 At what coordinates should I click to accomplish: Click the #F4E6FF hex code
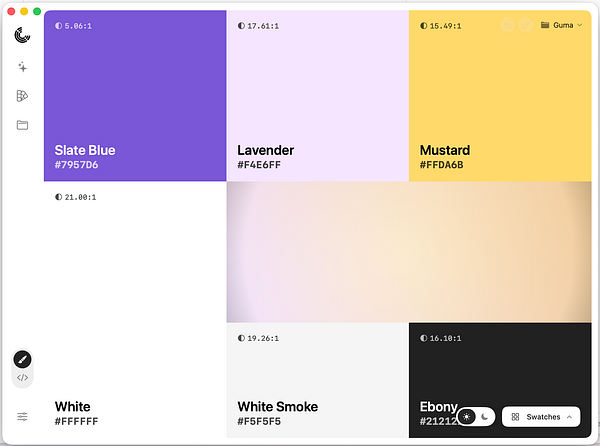tap(259, 165)
